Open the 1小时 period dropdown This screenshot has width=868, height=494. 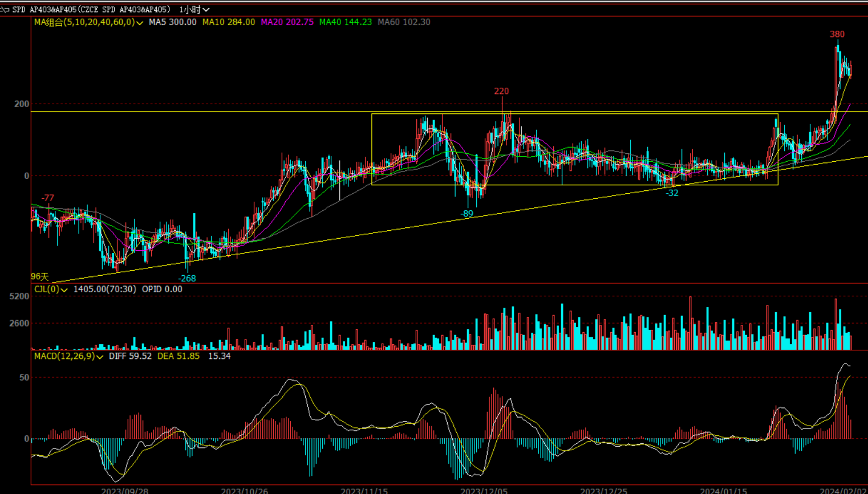click(194, 10)
